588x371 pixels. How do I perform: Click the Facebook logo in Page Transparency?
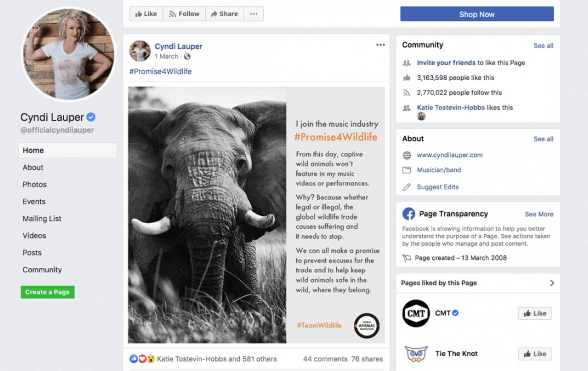[409, 214]
